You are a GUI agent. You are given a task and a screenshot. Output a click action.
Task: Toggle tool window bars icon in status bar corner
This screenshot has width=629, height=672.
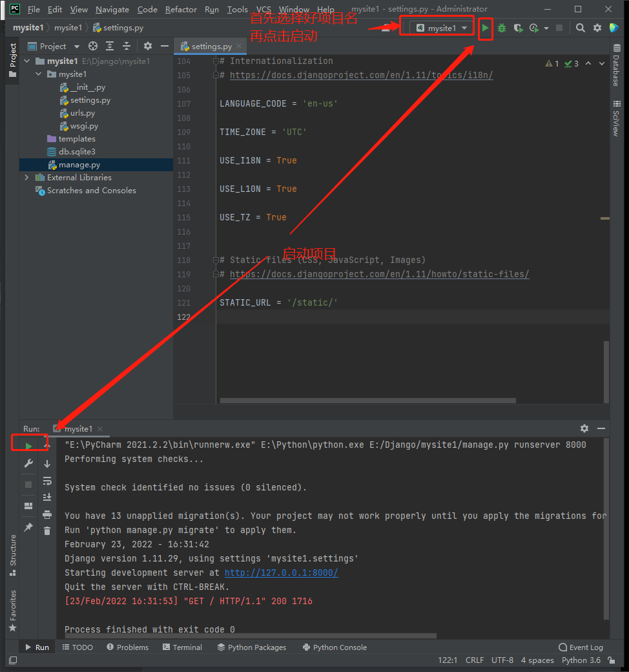(x=13, y=660)
